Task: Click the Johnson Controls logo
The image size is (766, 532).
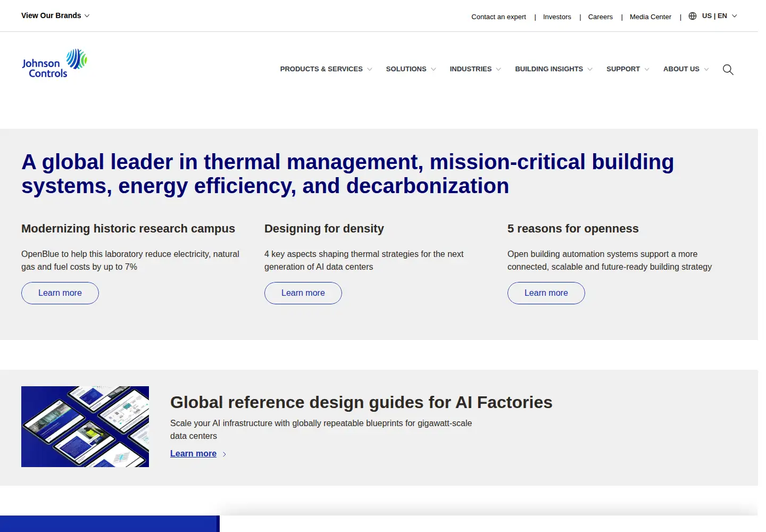Action: point(54,64)
